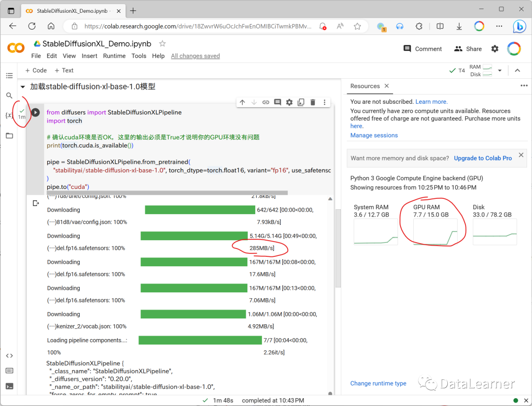Dismiss the Upgrade to Colab Pro banner
Viewport: 532px width, 406px height.
pos(521,155)
